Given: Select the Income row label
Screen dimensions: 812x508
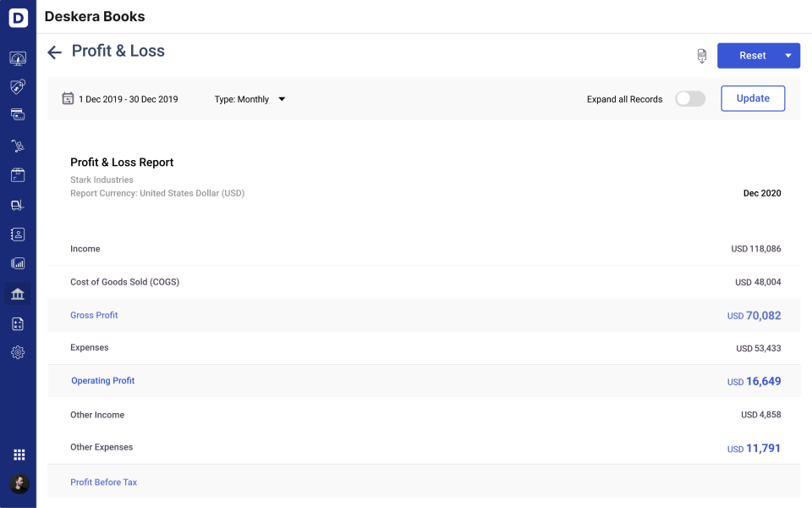Looking at the screenshot, I should [85, 249].
